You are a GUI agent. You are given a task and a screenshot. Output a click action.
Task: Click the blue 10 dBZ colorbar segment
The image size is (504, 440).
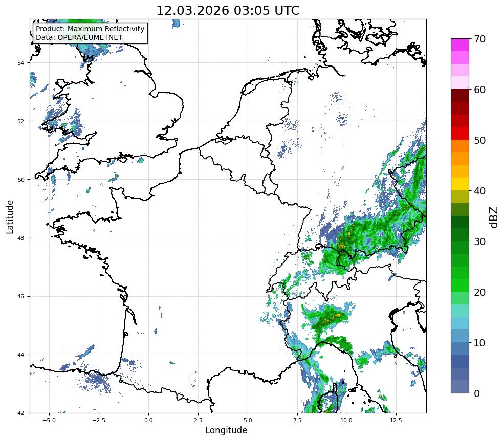coord(459,349)
